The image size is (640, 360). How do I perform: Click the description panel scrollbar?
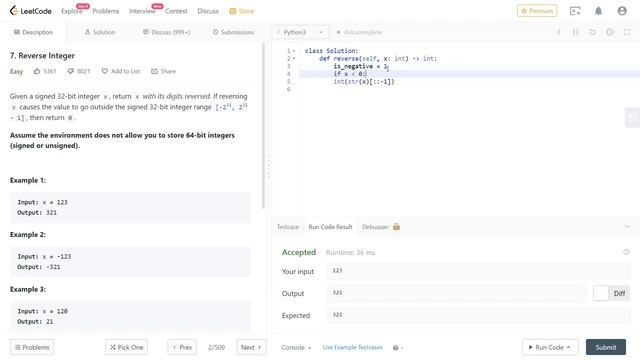(x=263, y=127)
